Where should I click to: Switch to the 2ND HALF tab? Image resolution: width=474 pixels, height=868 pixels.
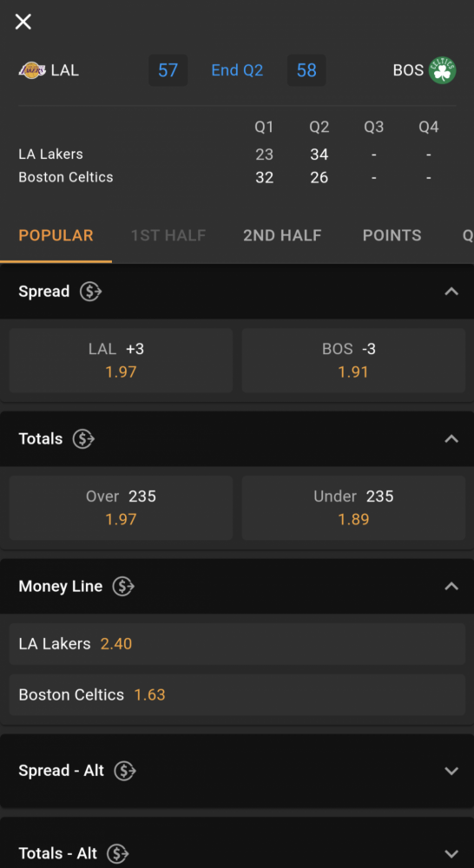click(282, 235)
